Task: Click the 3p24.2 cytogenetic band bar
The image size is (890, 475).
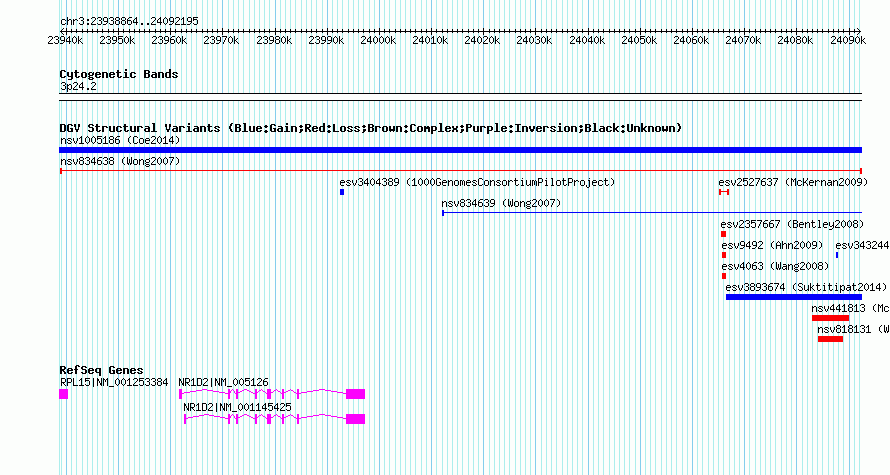Action: pyautogui.click(x=460, y=97)
